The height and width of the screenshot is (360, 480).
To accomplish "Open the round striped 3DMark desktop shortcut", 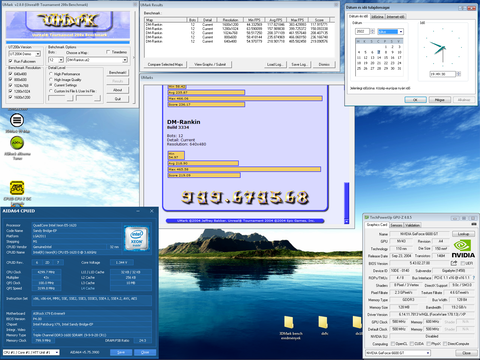I will 17,120.
